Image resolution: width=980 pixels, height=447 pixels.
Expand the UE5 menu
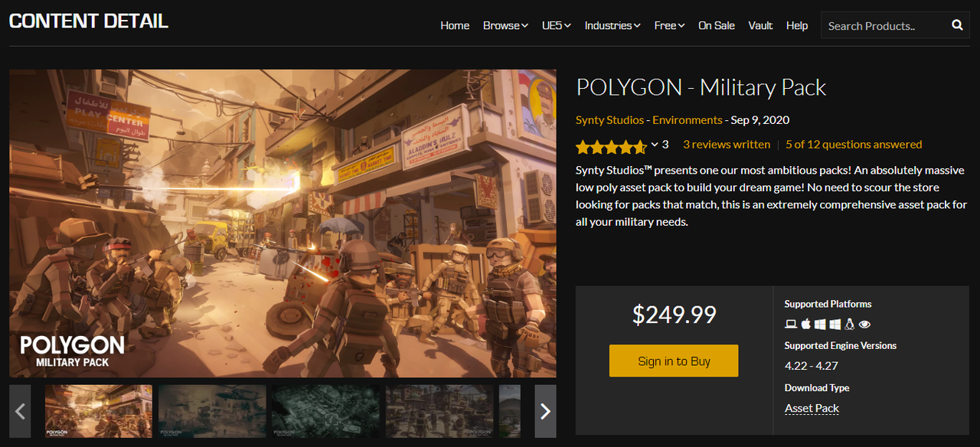(557, 25)
